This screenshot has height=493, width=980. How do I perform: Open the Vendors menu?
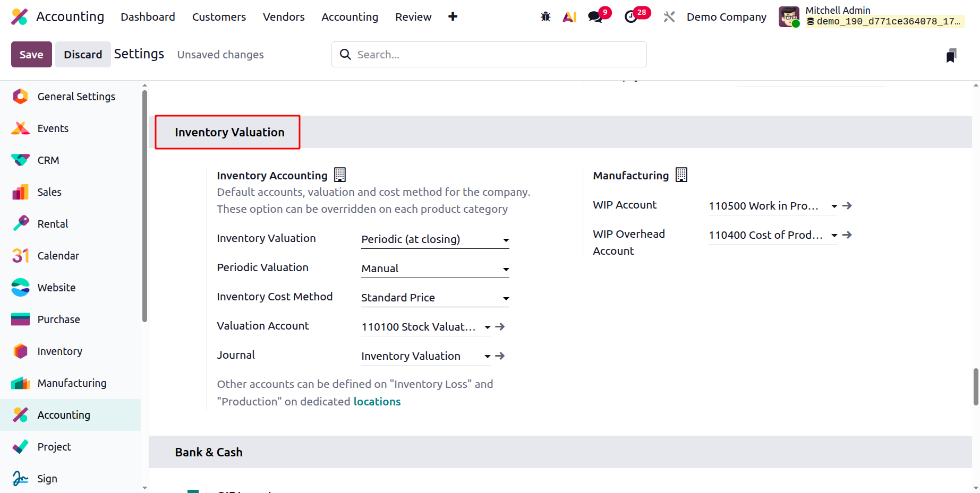pos(284,17)
